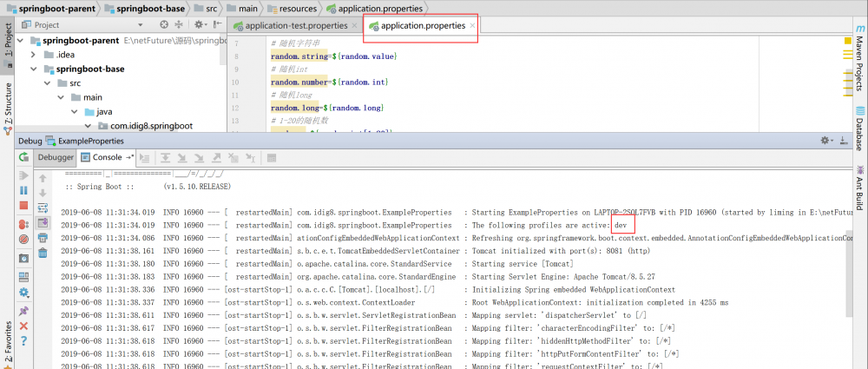Hide the Project panel with the hide icon
Viewport: 868px width, 369px height.
click(x=217, y=25)
